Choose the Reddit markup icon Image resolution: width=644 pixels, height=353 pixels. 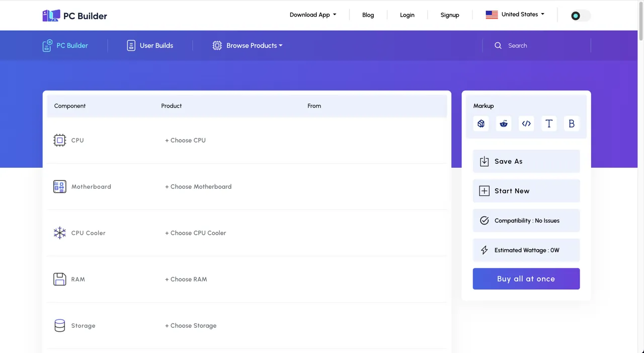[x=504, y=123]
